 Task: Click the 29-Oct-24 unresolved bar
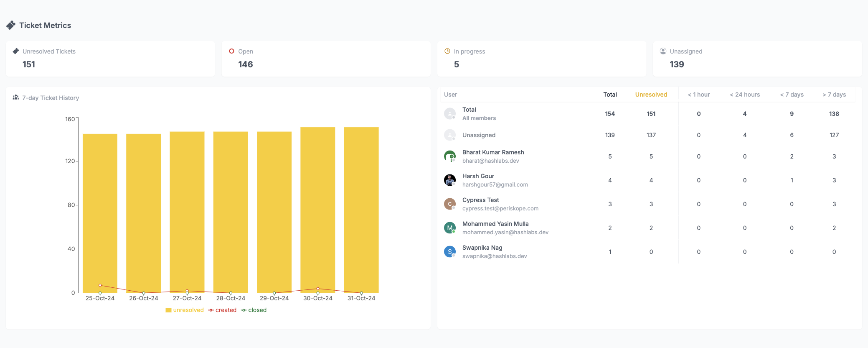click(274, 212)
